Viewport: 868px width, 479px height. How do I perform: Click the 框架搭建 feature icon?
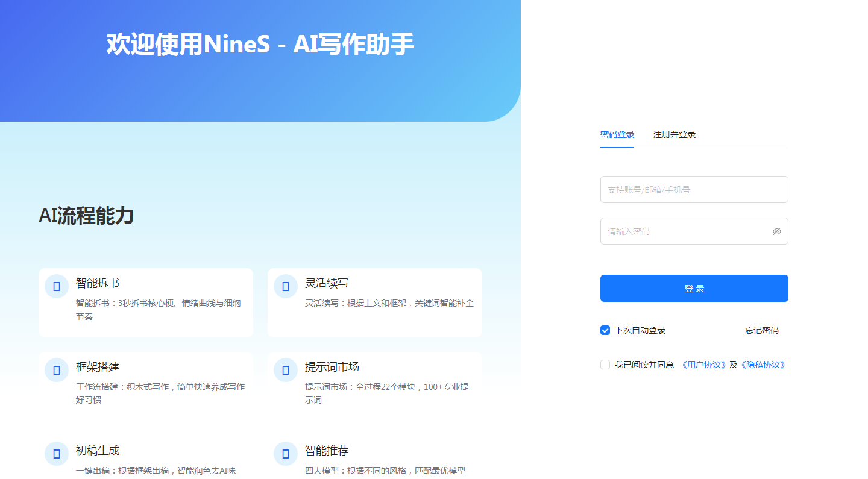(56, 370)
